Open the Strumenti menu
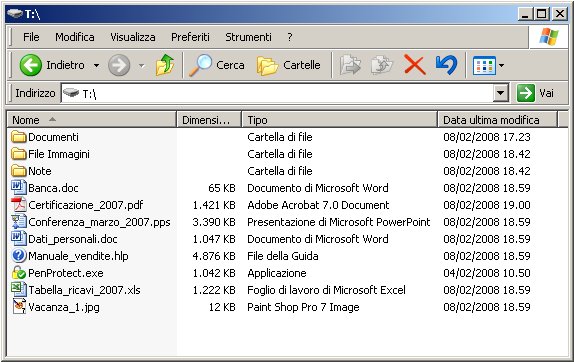This screenshot has height=362, width=574. [x=248, y=37]
